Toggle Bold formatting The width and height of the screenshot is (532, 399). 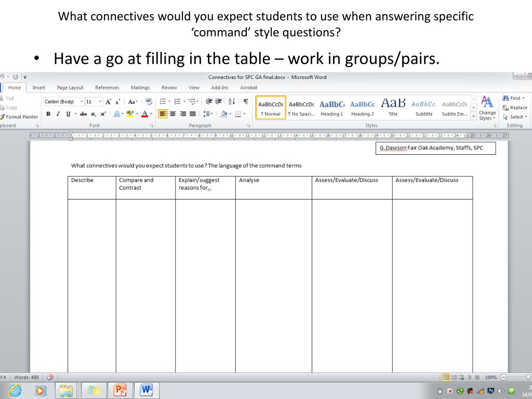48,114
